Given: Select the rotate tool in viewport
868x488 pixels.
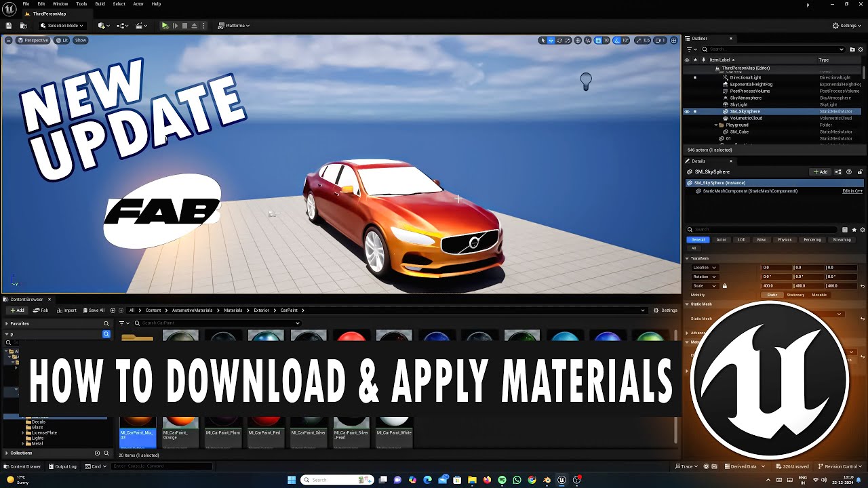Looking at the screenshot, I should pos(559,41).
